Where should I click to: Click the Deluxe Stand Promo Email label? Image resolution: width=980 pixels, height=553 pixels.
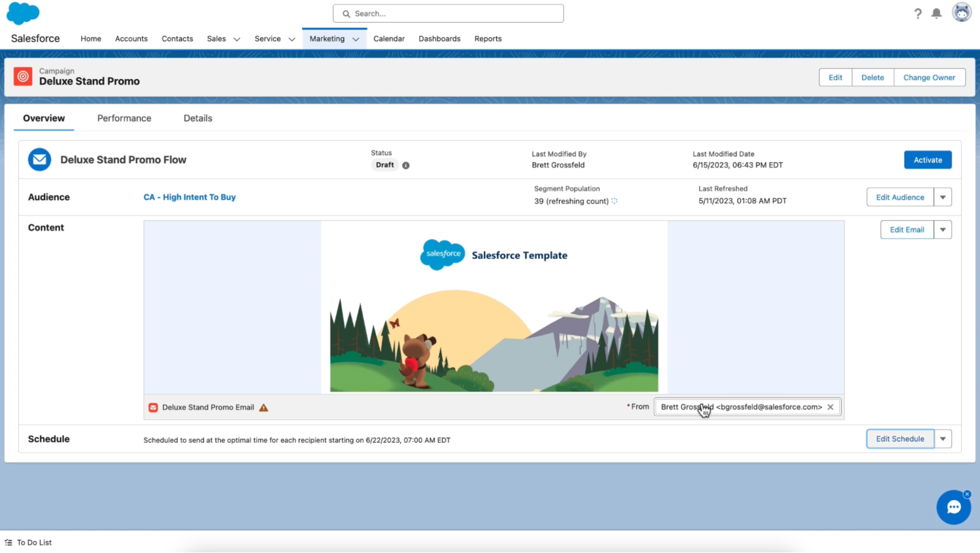(x=208, y=408)
